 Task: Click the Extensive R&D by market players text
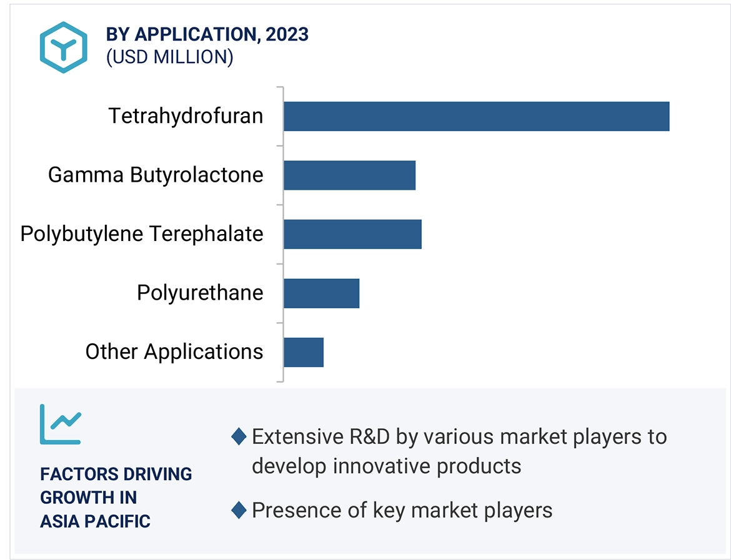[459, 451]
